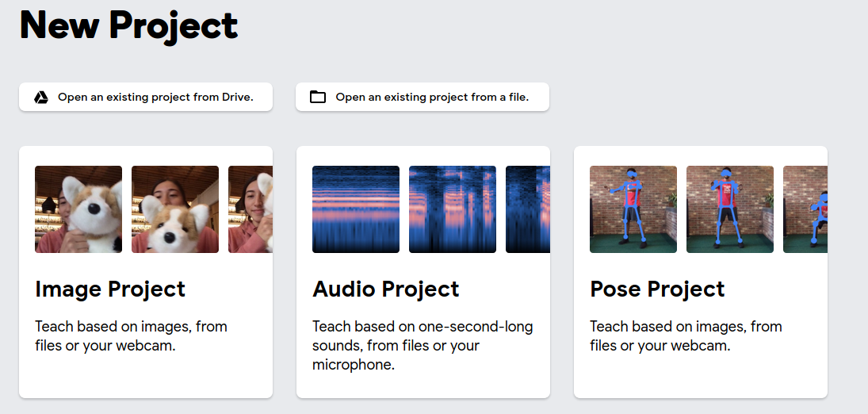This screenshot has width=868, height=414.
Task: Select the Image Project title
Action: pyautogui.click(x=110, y=289)
